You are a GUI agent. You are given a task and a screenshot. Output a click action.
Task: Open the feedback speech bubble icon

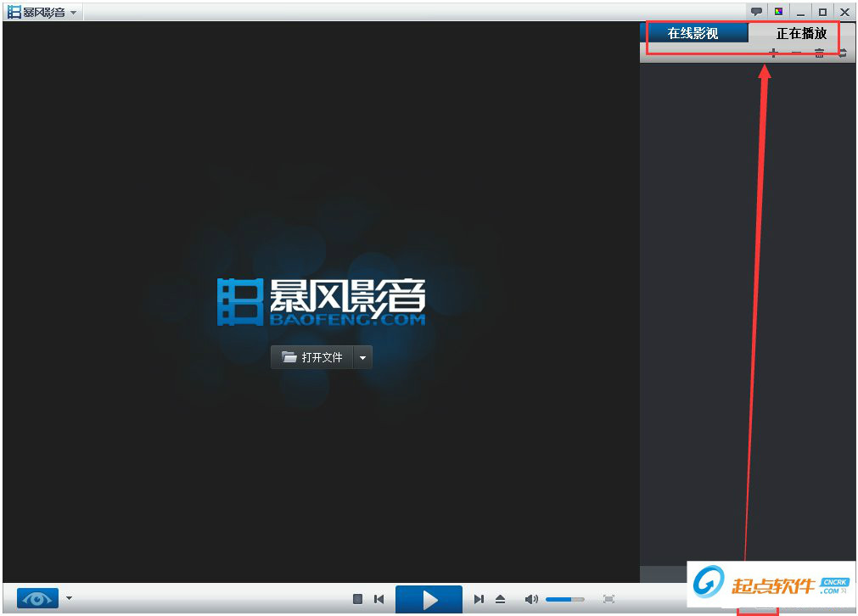[x=756, y=12]
